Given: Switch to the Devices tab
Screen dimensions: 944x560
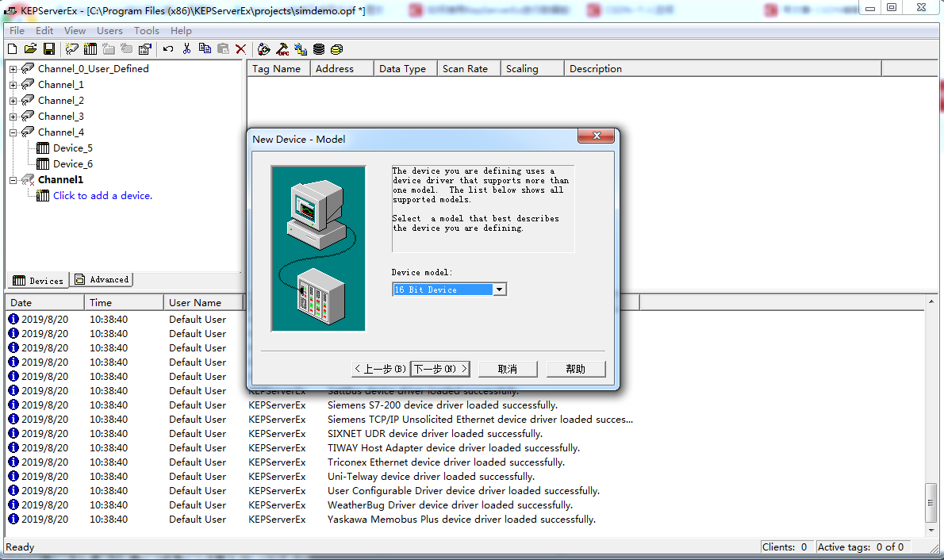Looking at the screenshot, I should coord(38,281).
